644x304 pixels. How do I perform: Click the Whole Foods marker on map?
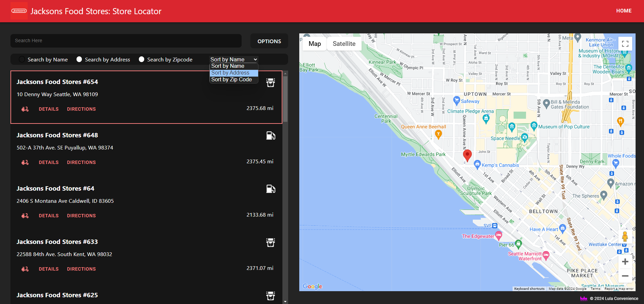pos(616,163)
